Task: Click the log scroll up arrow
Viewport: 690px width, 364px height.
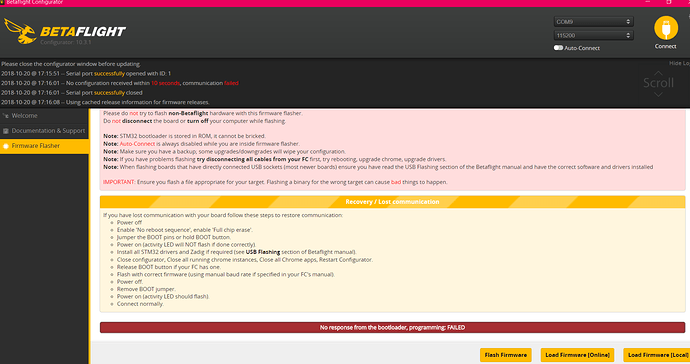Action: click(658, 73)
